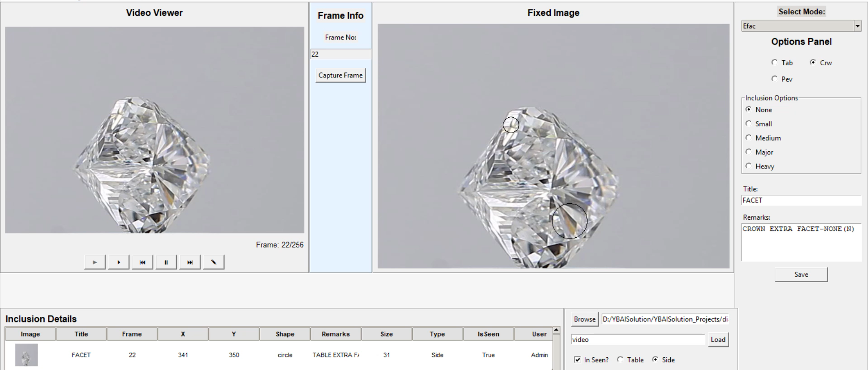The width and height of the screenshot is (868, 370).
Task: Click the FACET cell in the table row
Action: click(81, 355)
